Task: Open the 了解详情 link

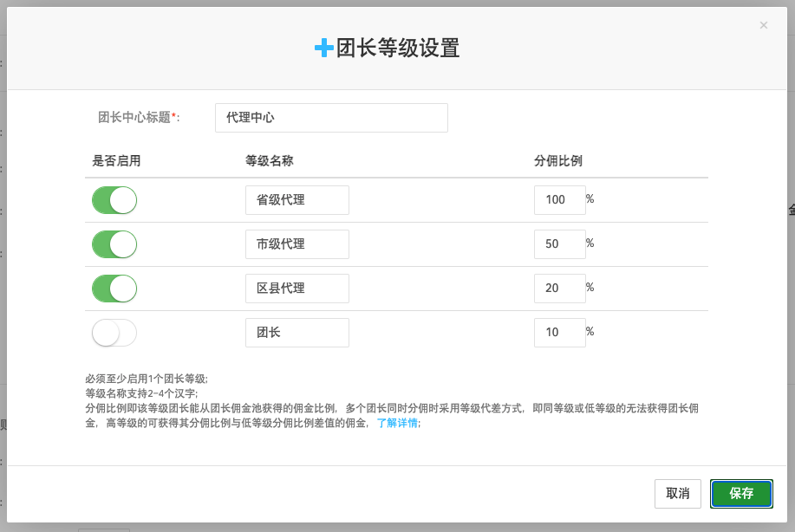Action: point(397,424)
